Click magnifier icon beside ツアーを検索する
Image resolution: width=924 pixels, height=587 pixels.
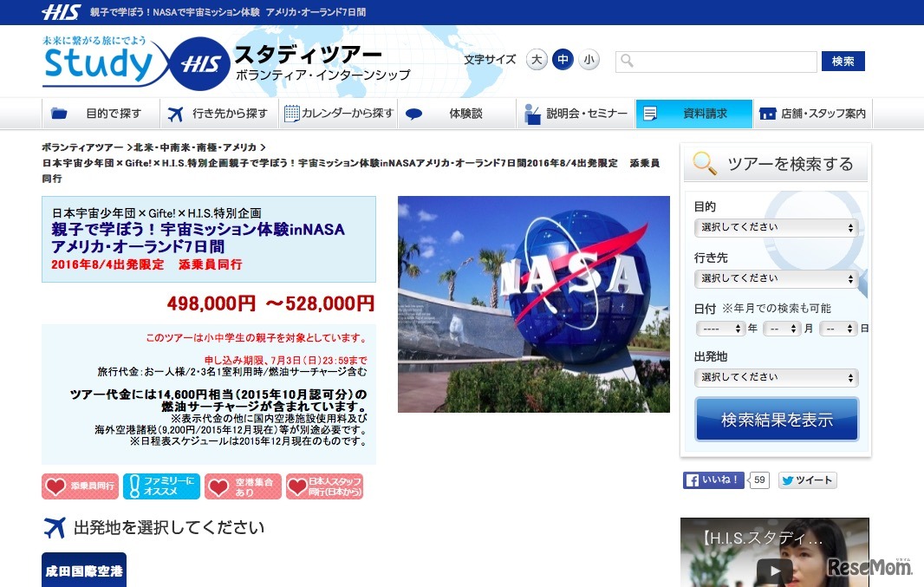pyautogui.click(x=705, y=163)
